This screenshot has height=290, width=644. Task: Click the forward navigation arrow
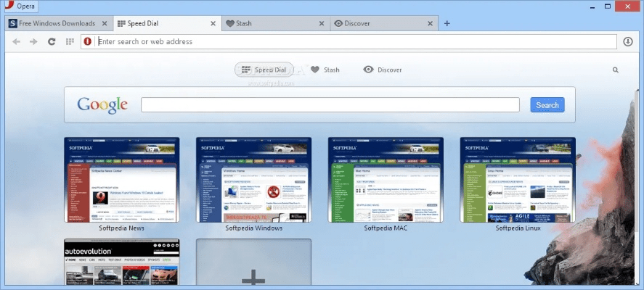click(x=33, y=41)
